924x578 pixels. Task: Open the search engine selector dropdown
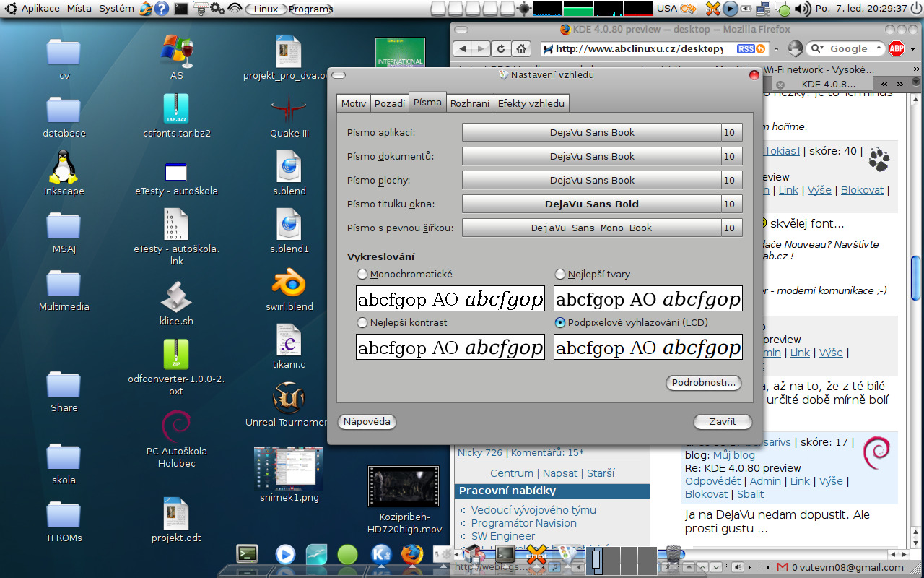[818, 49]
